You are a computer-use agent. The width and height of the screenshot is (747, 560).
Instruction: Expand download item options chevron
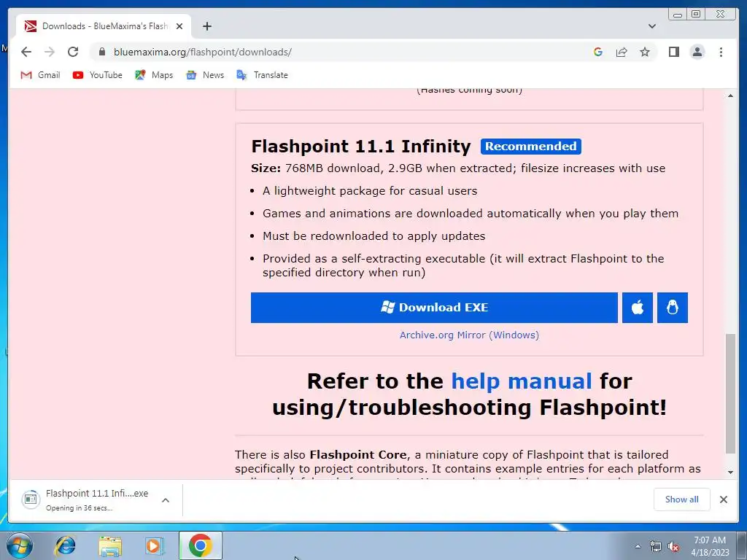click(x=166, y=500)
